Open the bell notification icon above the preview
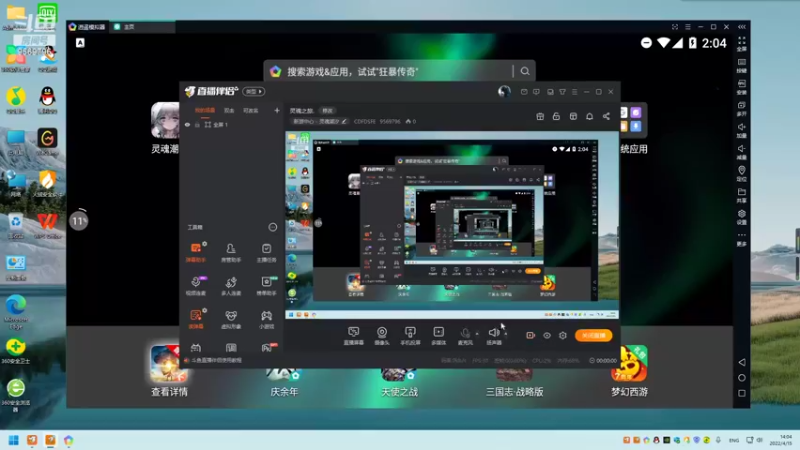This screenshot has width=800, height=450. click(589, 116)
